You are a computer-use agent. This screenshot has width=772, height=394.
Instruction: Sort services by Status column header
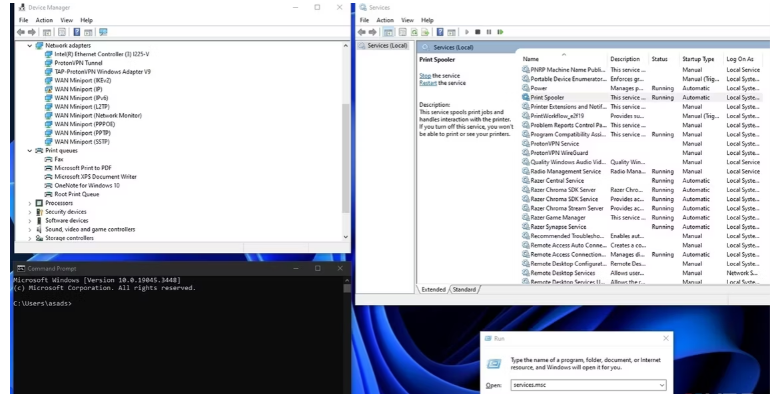pyautogui.click(x=664, y=59)
